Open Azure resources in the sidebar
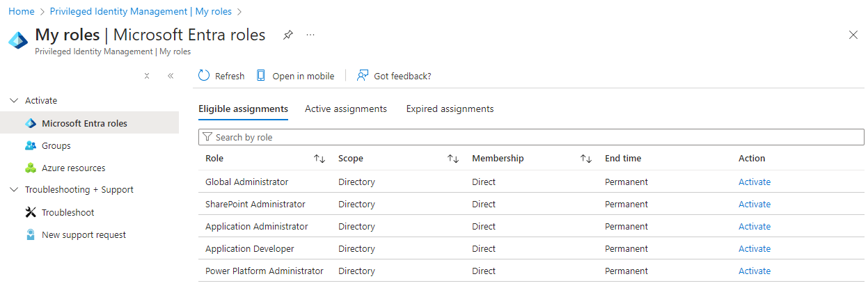The image size is (868, 288). click(73, 168)
